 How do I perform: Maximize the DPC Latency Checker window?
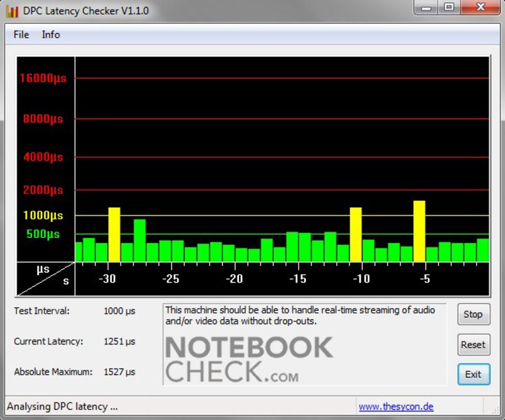tap(449, 7)
